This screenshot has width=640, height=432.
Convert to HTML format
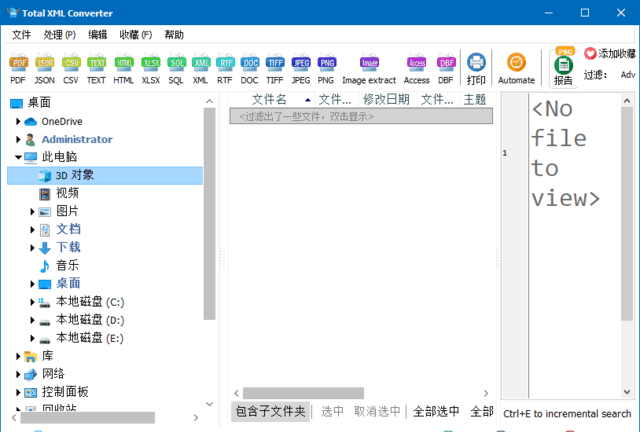coord(123,68)
